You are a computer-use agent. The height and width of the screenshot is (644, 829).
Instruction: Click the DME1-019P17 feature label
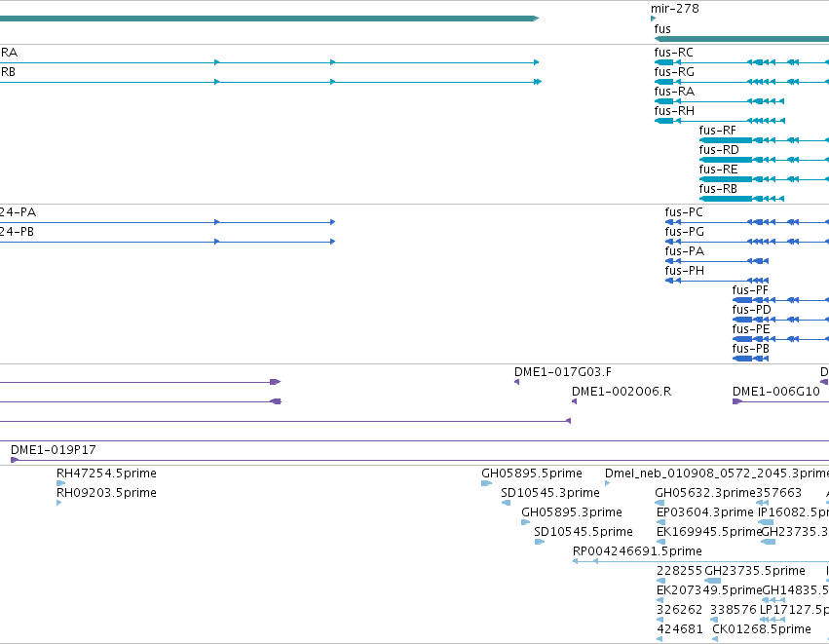click(54, 450)
